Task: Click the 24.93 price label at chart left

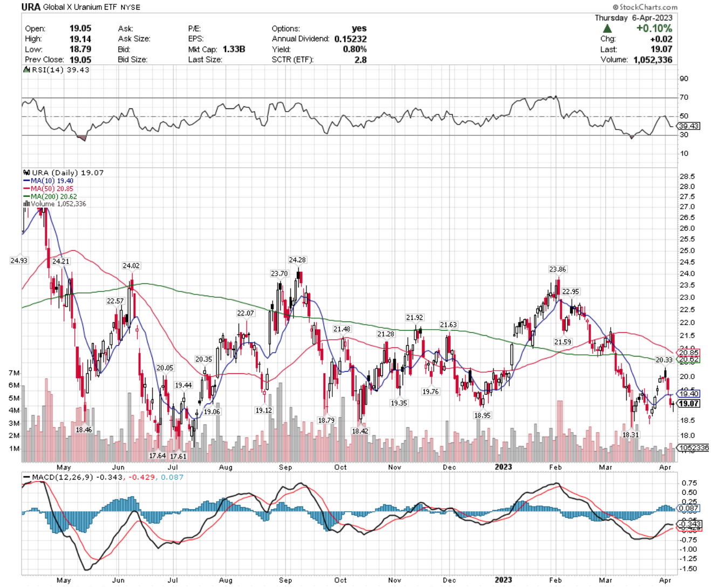Action: point(19,261)
